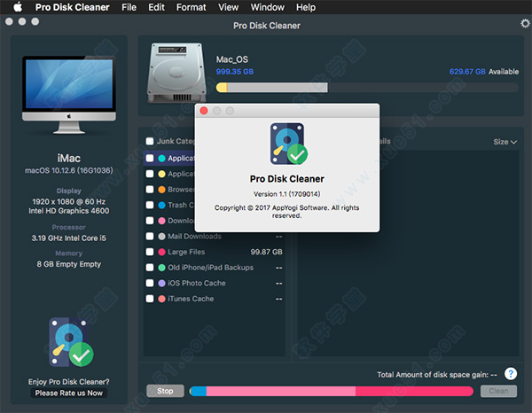Image resolution: width=532 pixels, height=413 pixels.
Task: Click the Mac_OS volume name
Action: (232, 59)
